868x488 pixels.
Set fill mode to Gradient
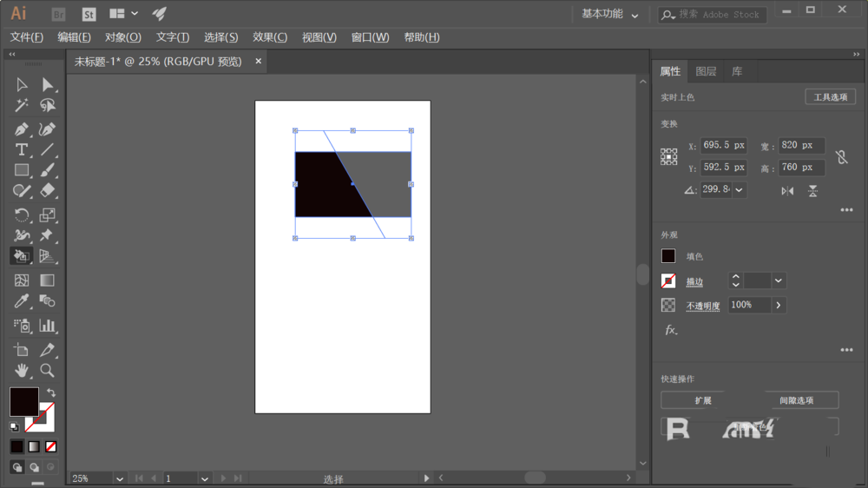(35, 446)
